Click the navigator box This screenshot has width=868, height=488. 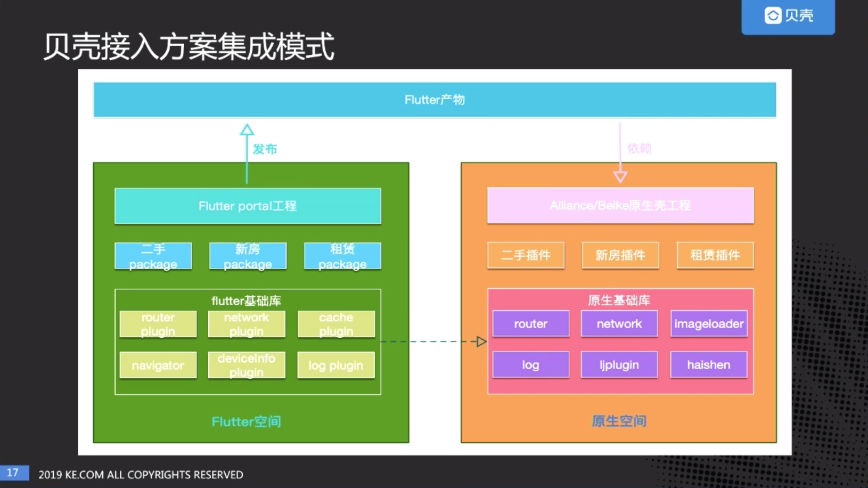coord(158,365)
